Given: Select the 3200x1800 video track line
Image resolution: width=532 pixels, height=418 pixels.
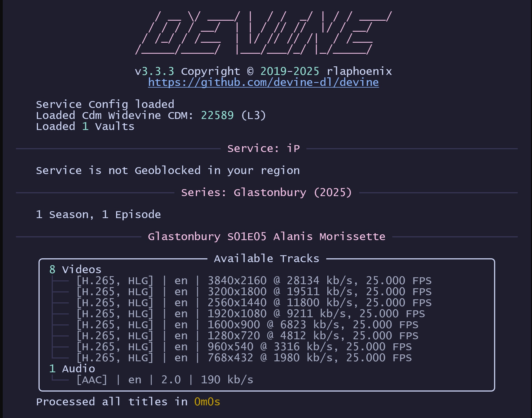Looking at the screenshot, I should tap(254, 292).
